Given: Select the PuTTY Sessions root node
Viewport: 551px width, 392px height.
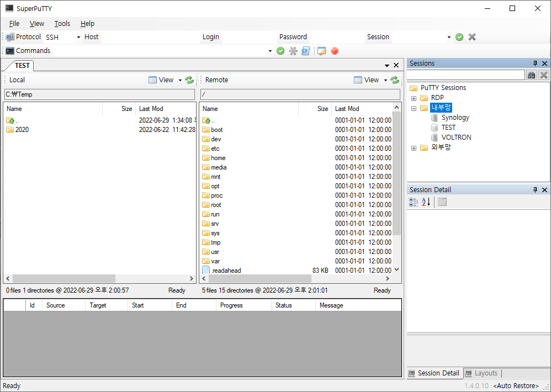Looking at the screenshot, I should point(443,87).
